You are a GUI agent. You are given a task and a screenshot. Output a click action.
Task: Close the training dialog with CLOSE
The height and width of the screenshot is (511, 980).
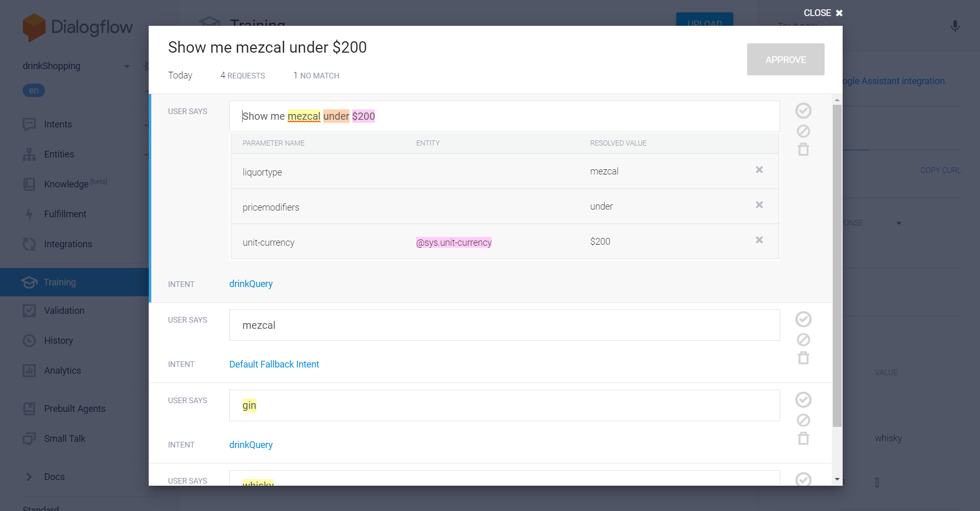click(823, 13)
